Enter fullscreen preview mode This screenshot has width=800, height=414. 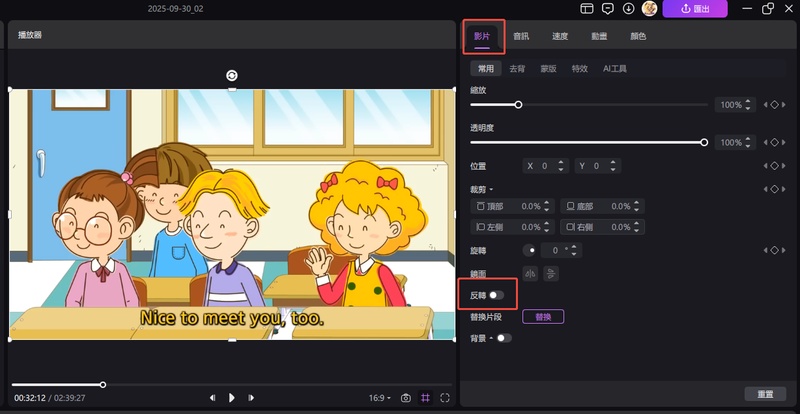coord(445,398)
